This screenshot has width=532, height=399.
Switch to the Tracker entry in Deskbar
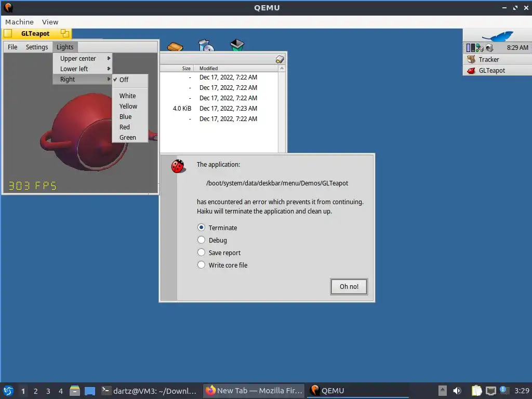[497, 59]
